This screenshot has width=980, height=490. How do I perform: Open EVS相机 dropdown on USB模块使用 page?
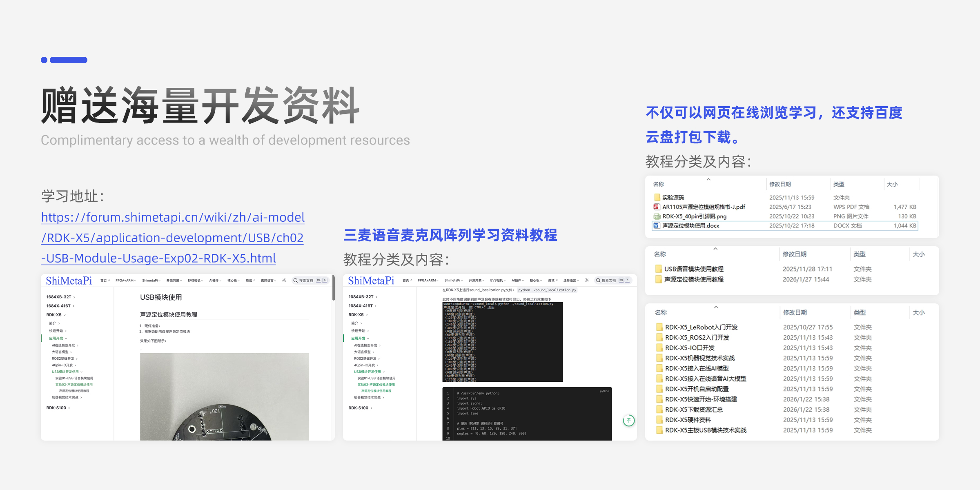click(196, 281)
